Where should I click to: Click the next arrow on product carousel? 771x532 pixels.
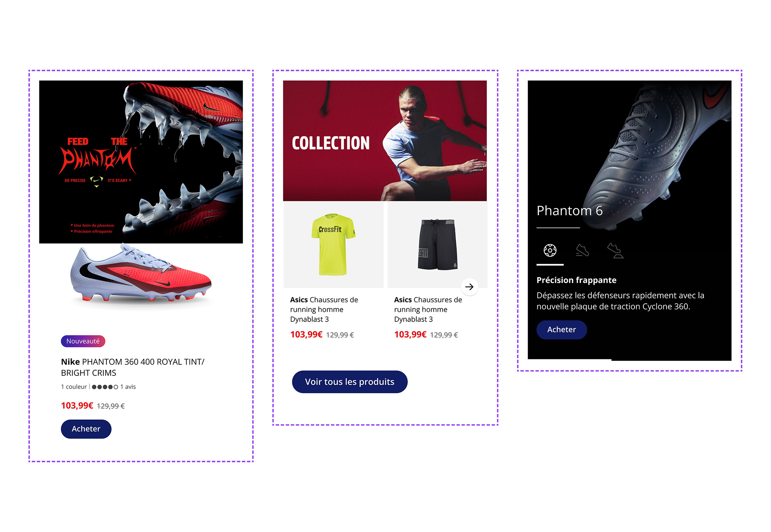(469, 287)
